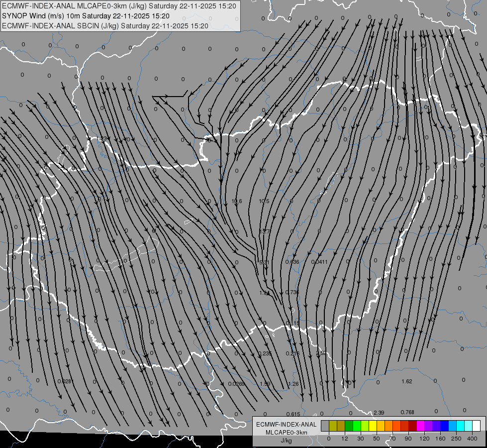Click the lime yellow-green legend swatch
This screenshot has height=448, width=487.
pyautogui.click(x=365, y=426)
